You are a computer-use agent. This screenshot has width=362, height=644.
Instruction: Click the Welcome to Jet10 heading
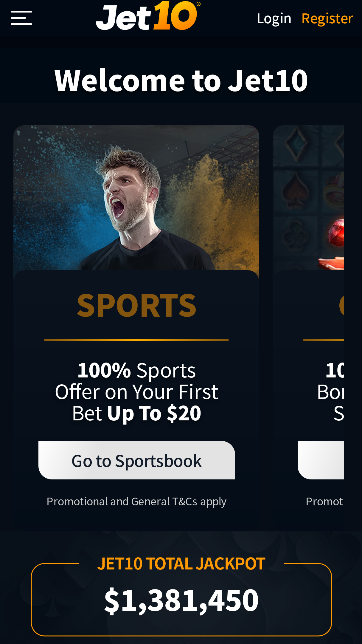pyautogui.click(x=181, y=80)
